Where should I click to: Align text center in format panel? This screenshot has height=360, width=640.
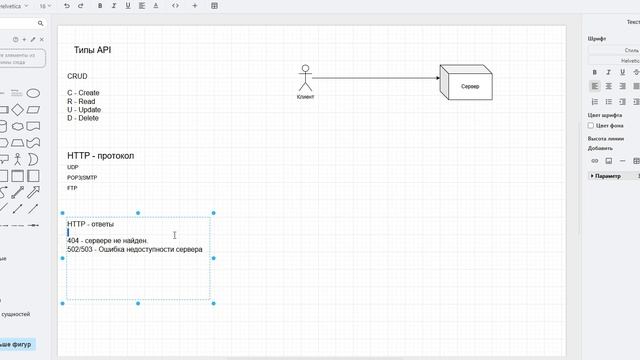click(609, 86)
